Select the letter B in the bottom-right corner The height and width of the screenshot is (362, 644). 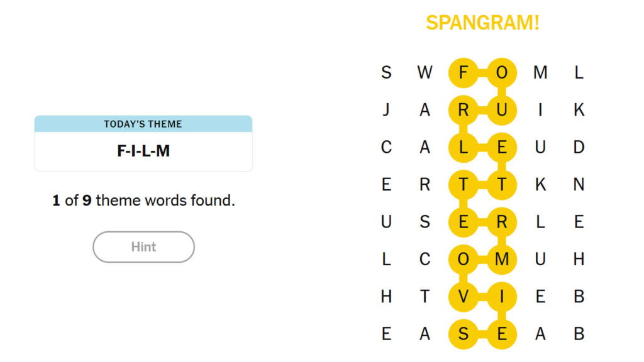point(579,333)
